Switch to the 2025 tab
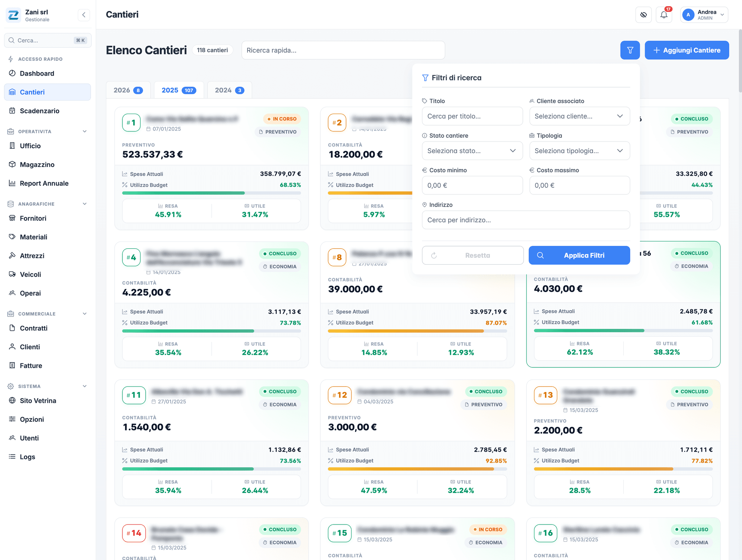 (179, 90)
